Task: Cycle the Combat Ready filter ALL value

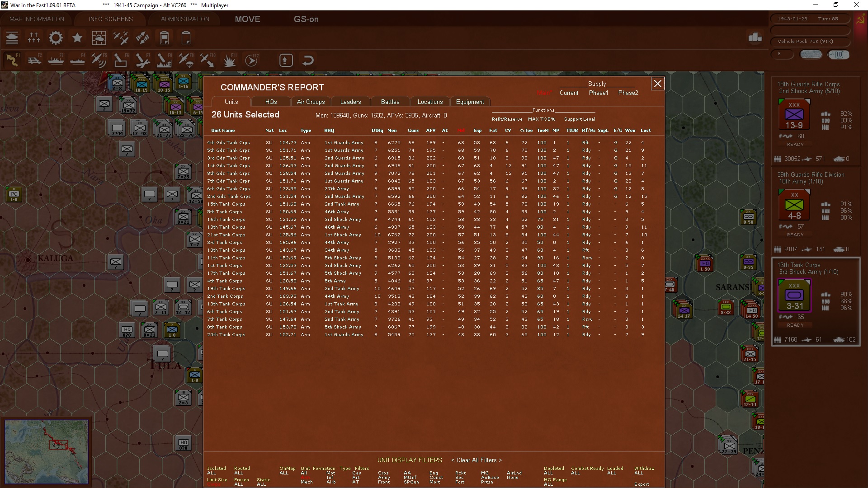Action: point(576,473)
